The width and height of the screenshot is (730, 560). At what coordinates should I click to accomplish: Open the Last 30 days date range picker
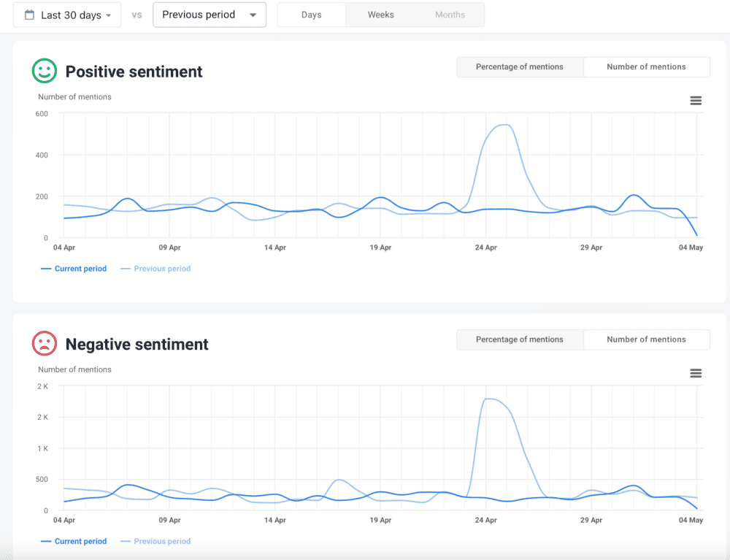pyautogui.click(x=67, y=15)
